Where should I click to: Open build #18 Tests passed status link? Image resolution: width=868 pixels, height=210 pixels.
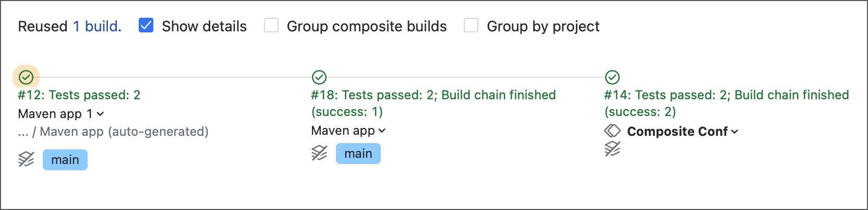433,95
